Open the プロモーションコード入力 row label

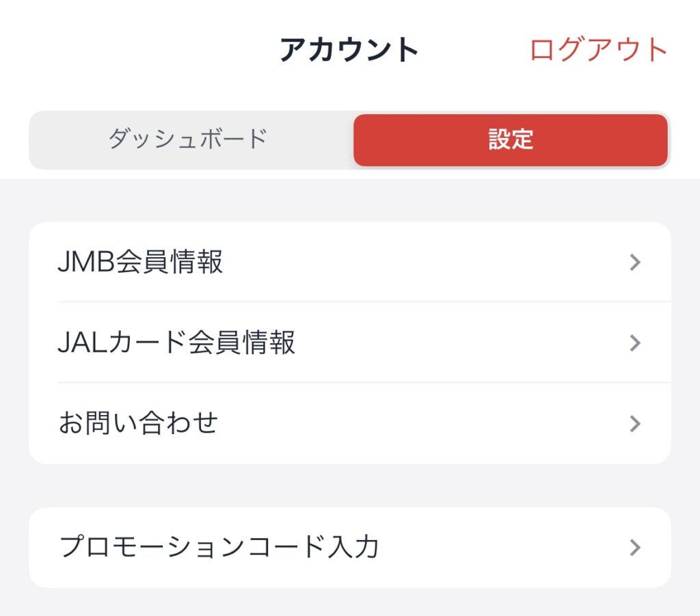(219, 546)
